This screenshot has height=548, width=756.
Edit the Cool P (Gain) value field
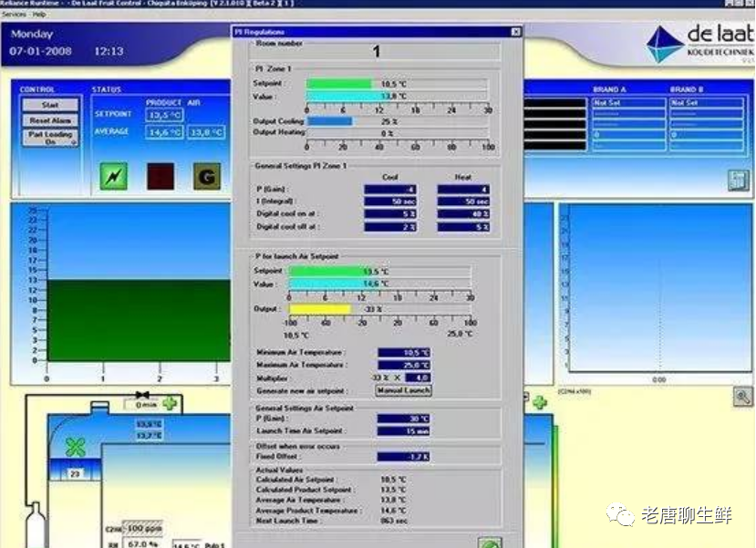coord(390,190)
